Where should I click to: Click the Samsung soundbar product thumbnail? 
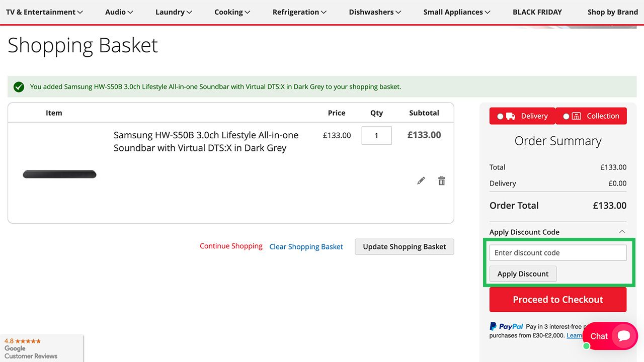59,174
